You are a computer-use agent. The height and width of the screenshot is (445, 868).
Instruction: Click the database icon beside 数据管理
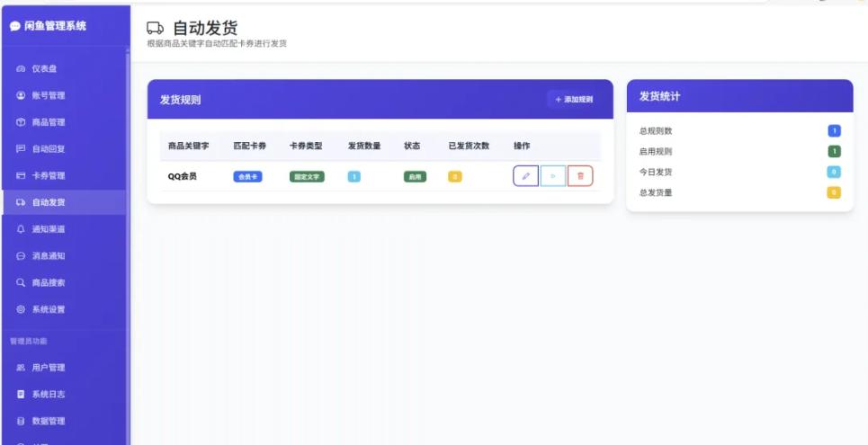pyautogui.click(x=21, y=422)
